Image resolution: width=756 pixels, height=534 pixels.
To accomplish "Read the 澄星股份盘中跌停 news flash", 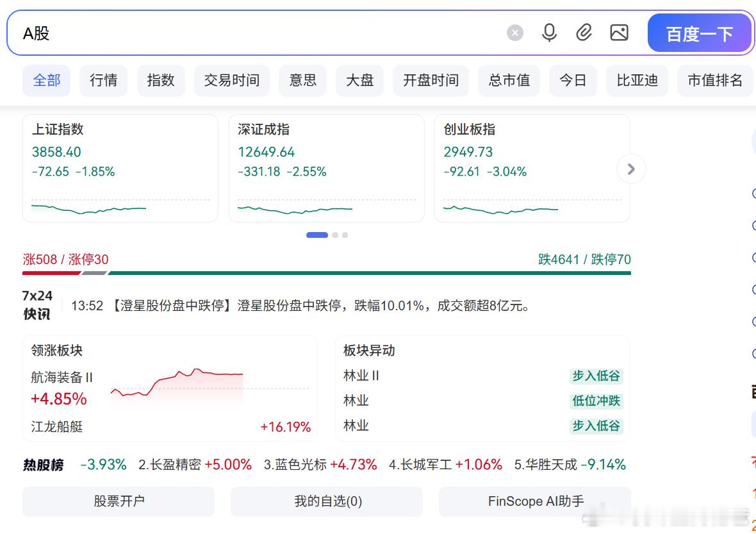I will tap(300, 306).
